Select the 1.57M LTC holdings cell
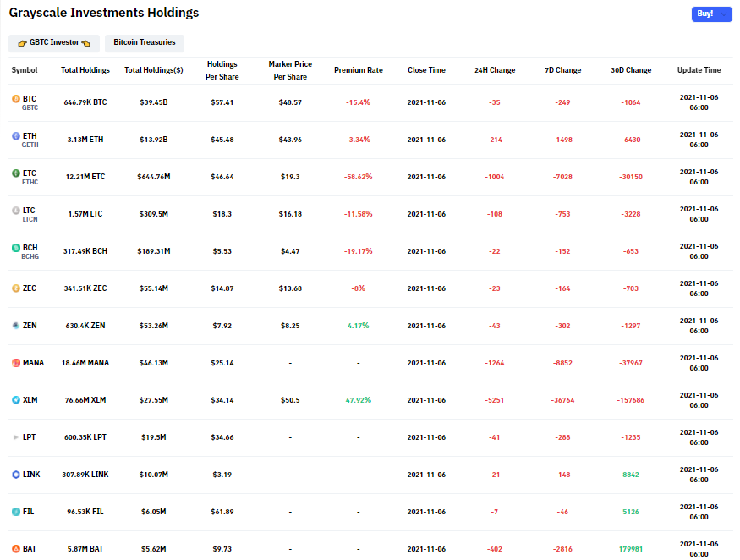740x560 pixels. point(85,214)
